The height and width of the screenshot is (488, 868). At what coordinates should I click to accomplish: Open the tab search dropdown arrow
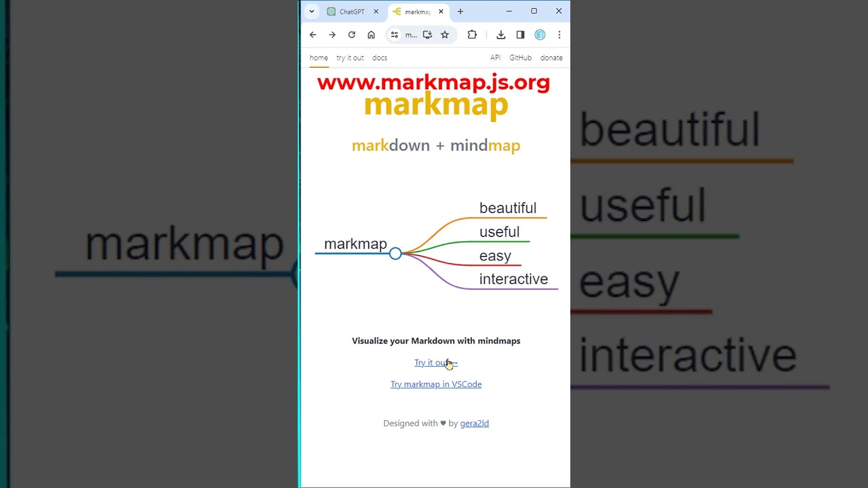[x=311, y=12]
